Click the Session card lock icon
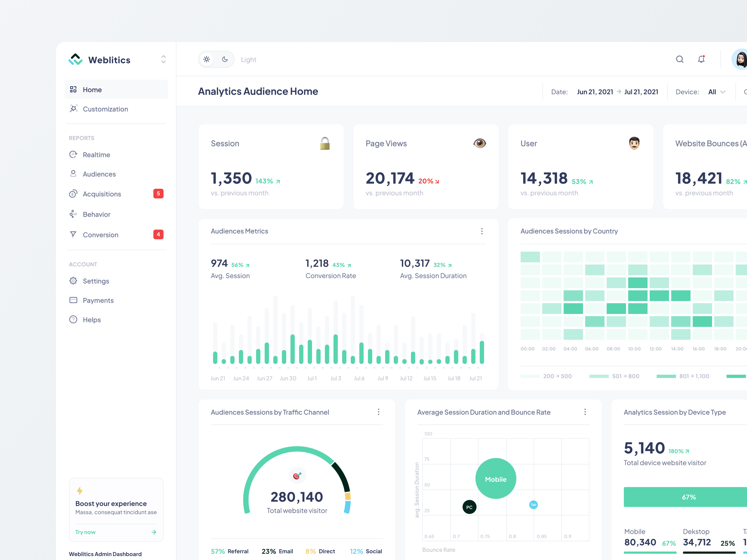The width and height of the screenshot is (747, 560). pos(325,143)
